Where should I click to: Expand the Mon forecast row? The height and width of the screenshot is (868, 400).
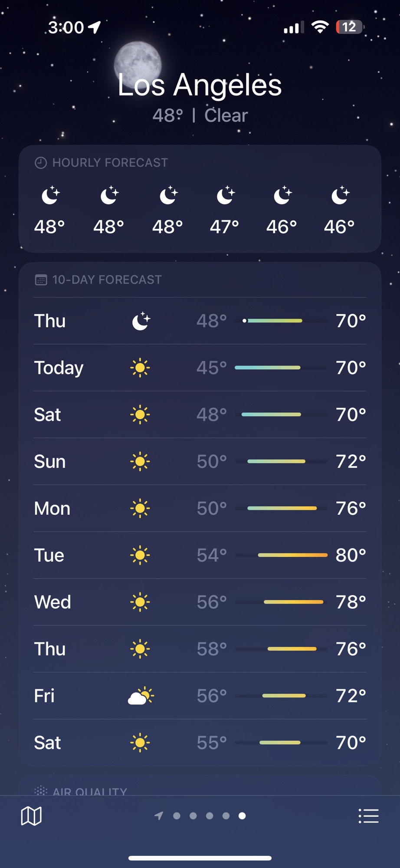200,508
